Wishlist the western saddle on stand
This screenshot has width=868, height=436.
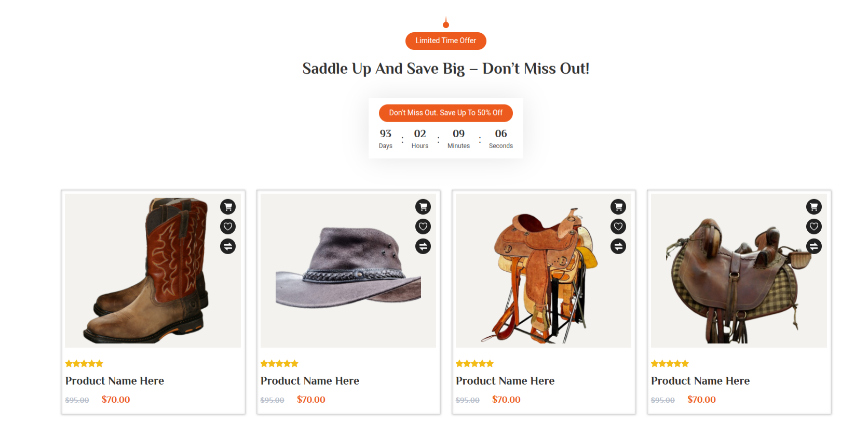pyautogui.click(x=618, y=227)
